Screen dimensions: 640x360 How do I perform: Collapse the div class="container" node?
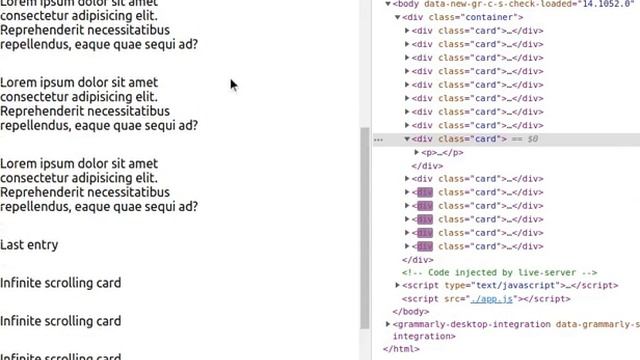[397, 17]
